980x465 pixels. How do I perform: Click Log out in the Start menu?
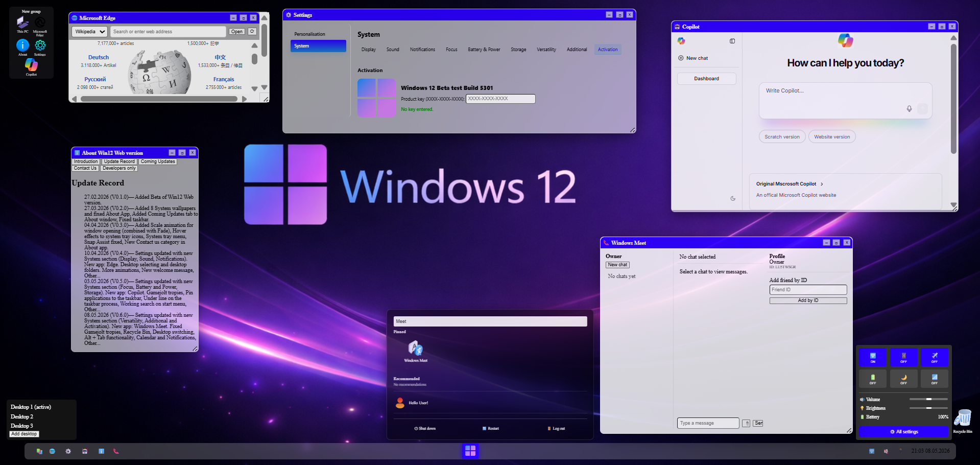pos(556,428)
